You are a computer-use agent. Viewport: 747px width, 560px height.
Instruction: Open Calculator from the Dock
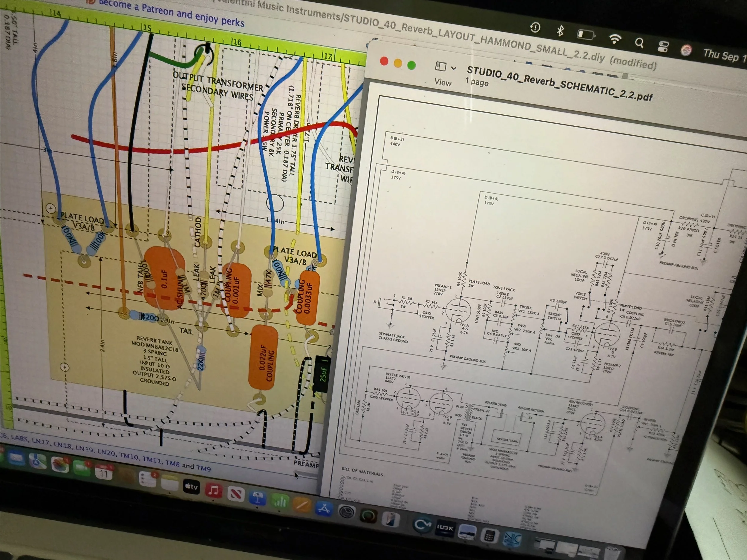(489, 535)
